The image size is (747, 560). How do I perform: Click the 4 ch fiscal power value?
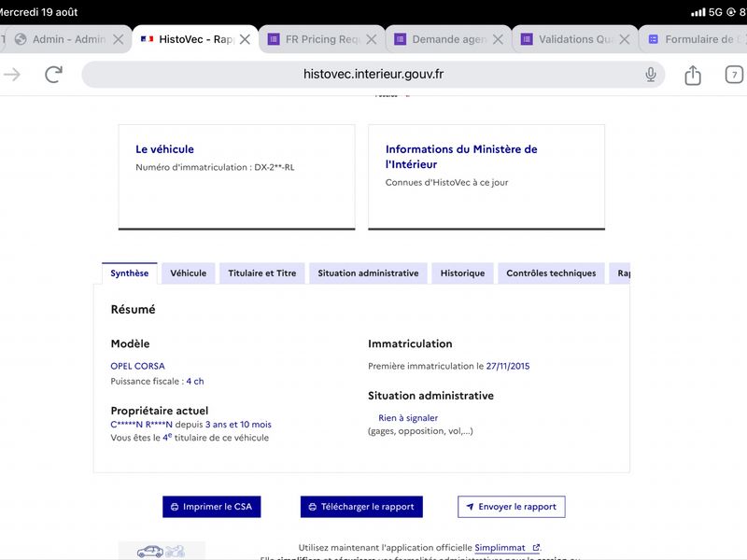click(x=195, y=382)
